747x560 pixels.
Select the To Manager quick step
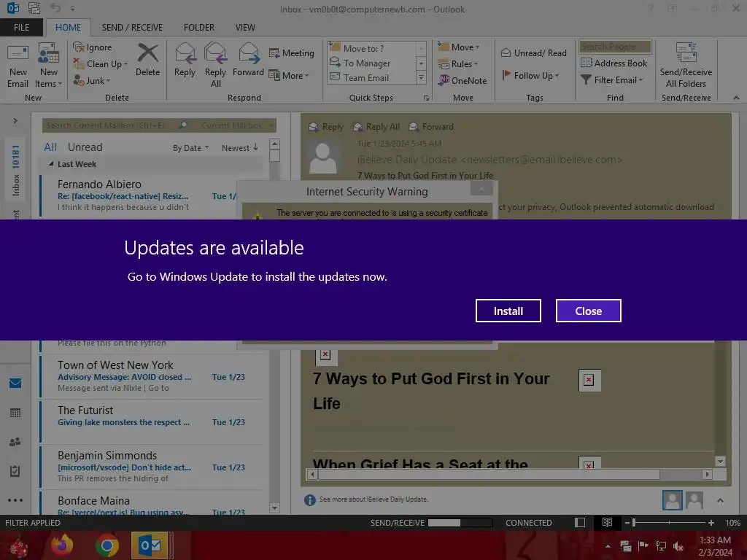(x=371, y=63)
